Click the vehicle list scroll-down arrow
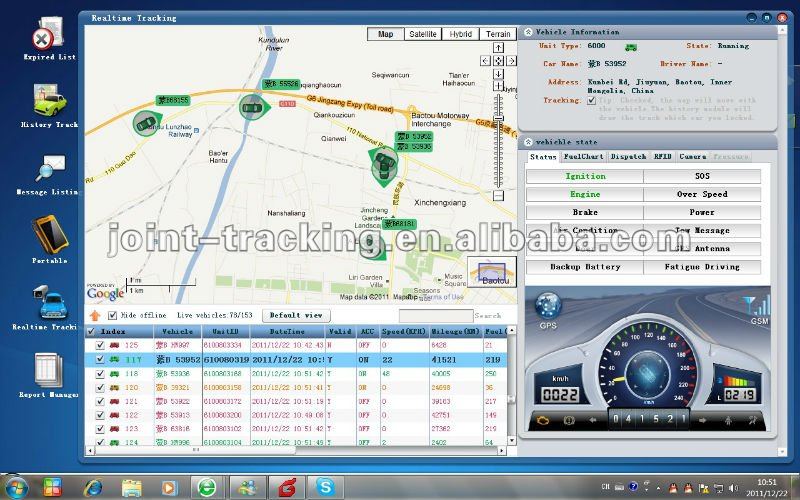Viewport: 800px width, 500px height. [511, 440]
